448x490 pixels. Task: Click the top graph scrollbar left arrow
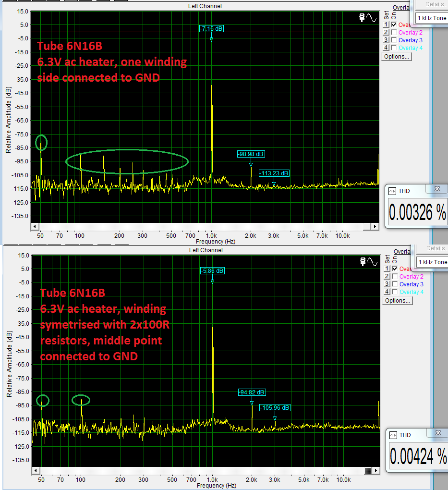point(35,226)
